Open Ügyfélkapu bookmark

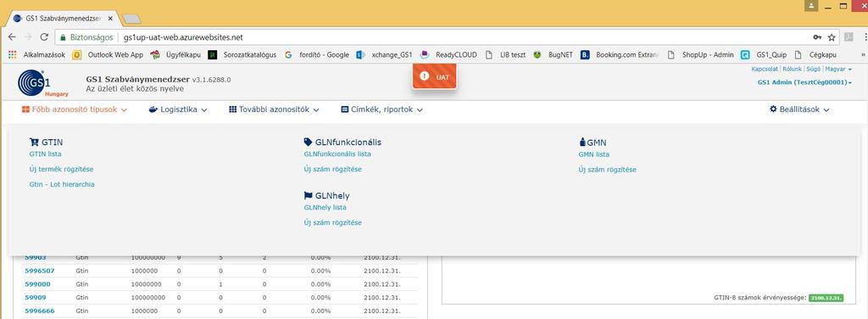(175, 55)
